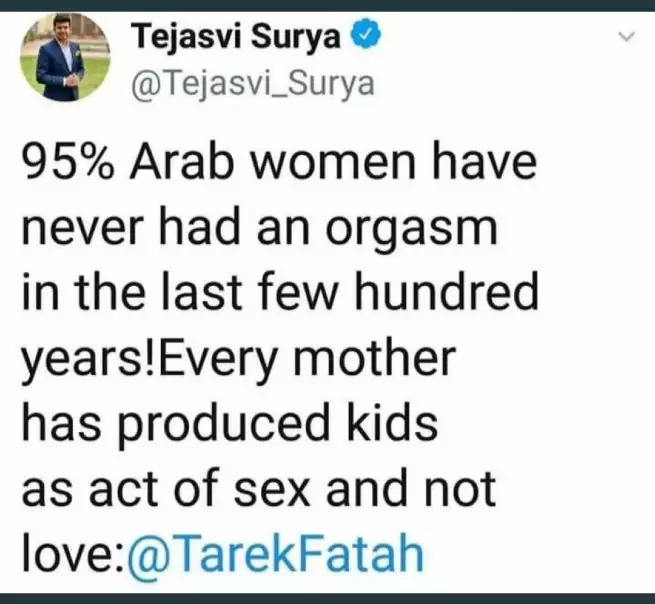
Task: Open the tweet options chevron menu
Action: click(626, 36)
